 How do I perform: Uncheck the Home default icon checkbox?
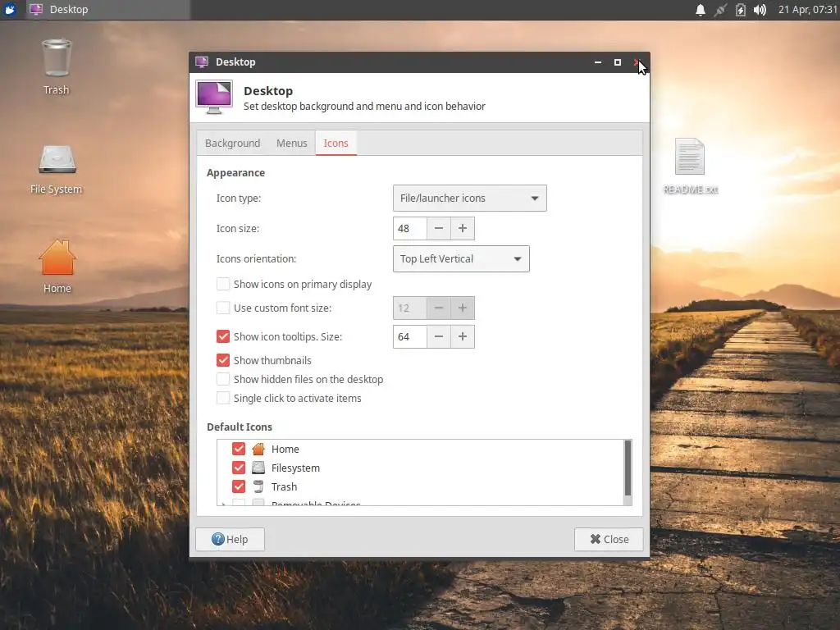click(x=239, y=449)
